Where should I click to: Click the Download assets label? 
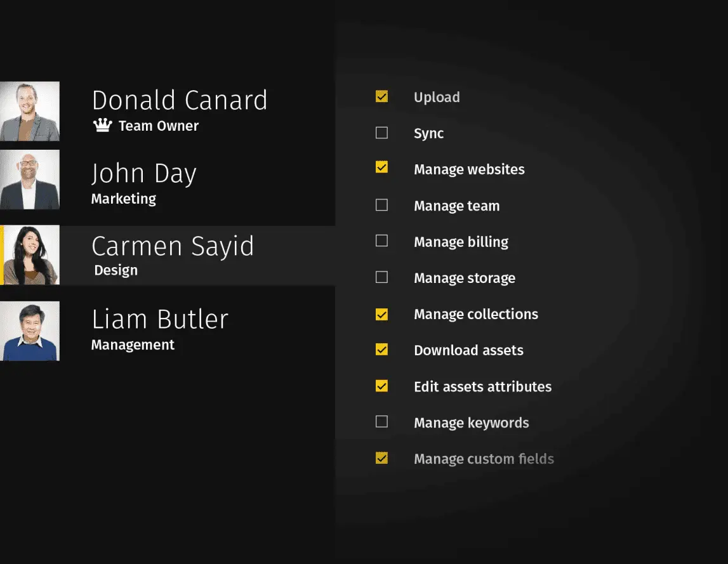coord(468,350)
